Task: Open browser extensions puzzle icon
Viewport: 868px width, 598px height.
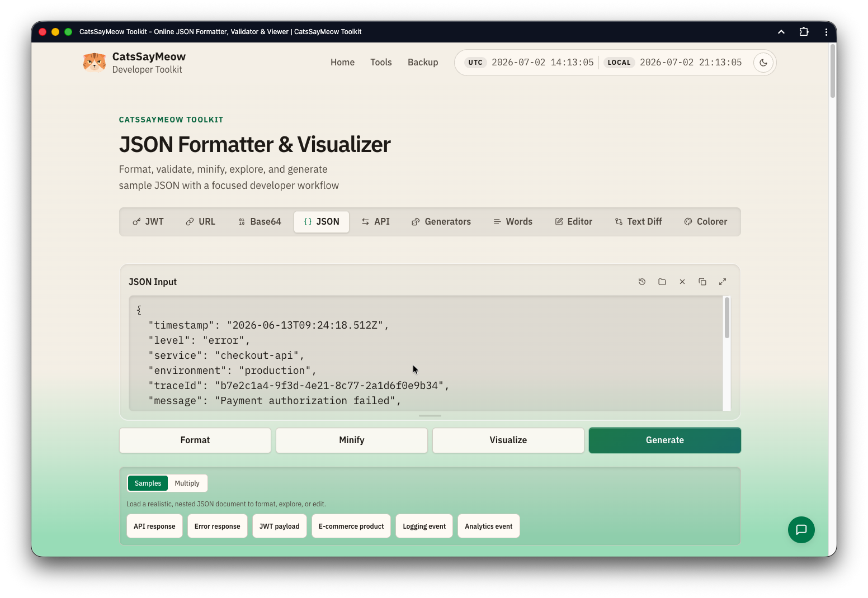Action: [804, 32]
